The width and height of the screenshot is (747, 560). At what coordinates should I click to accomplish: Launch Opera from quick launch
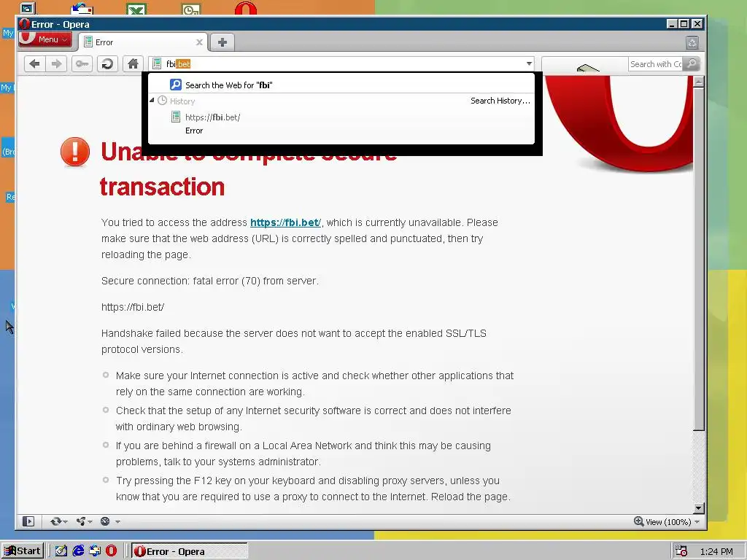click(x=112, y=551)
